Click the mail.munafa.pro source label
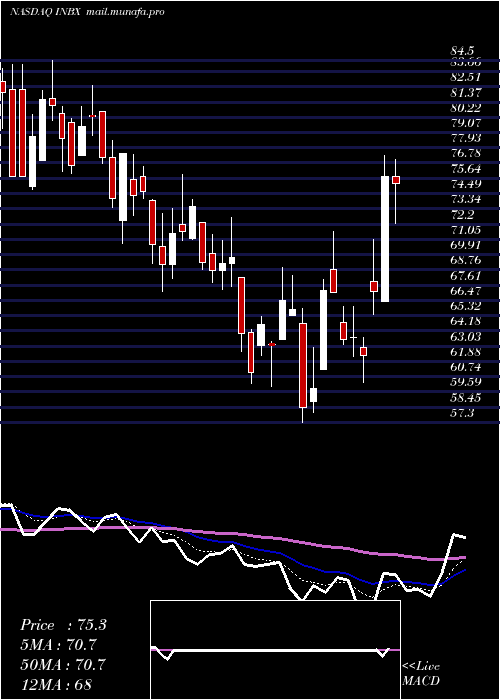The height and width of the screenshot is (700, 500). click(x=124, y=12)
